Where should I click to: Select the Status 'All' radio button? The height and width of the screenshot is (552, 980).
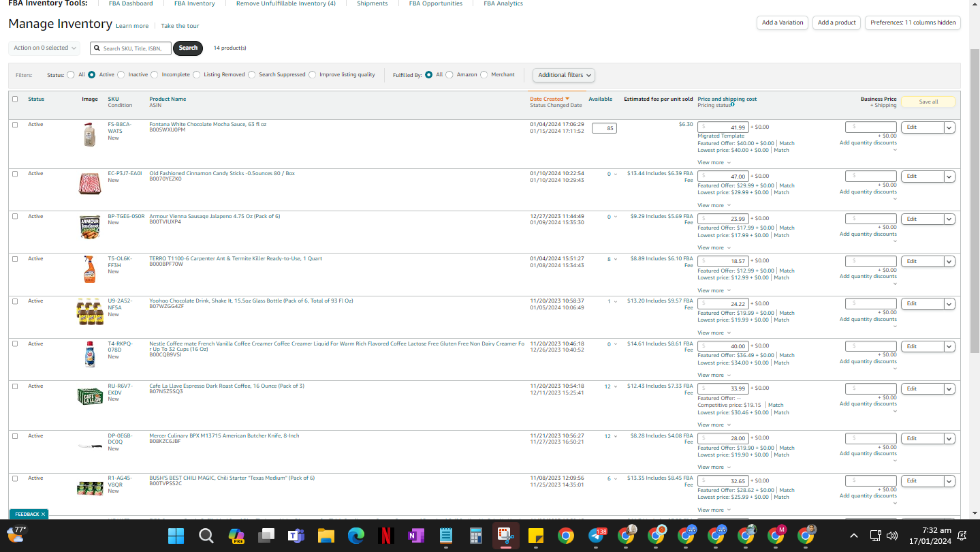pyautogui.click(x=71, y=75)
